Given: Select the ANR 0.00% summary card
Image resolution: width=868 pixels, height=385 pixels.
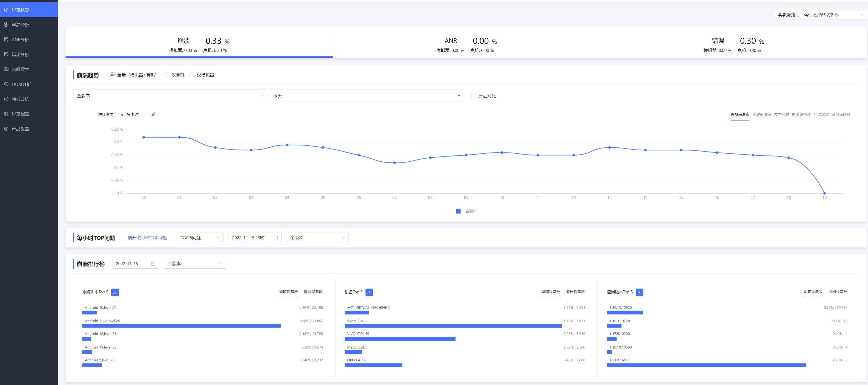Looking at the screenshot, I should point(466,42).
